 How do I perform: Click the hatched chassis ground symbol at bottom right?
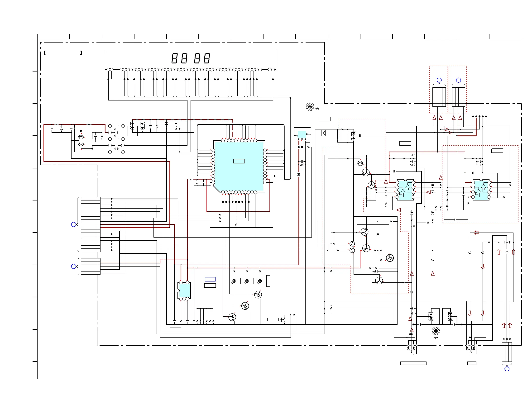coord(436,331)
